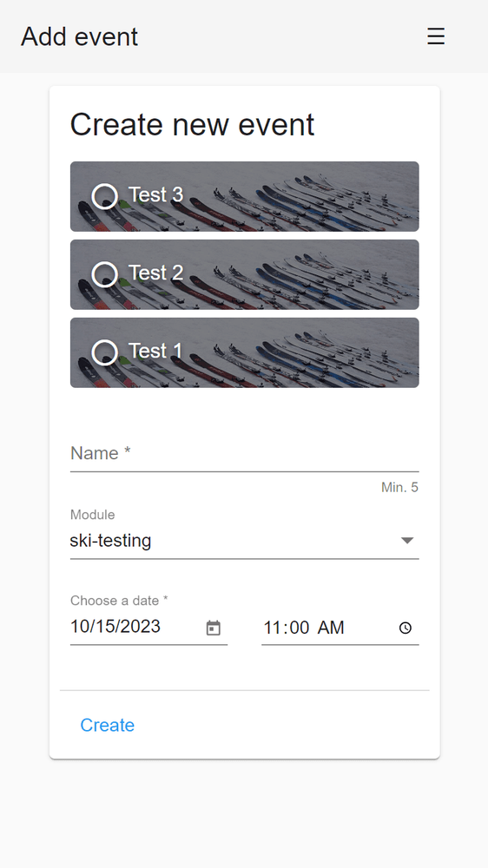
Task: Expand the Module dropdown arrow
Action: (407, 540)
